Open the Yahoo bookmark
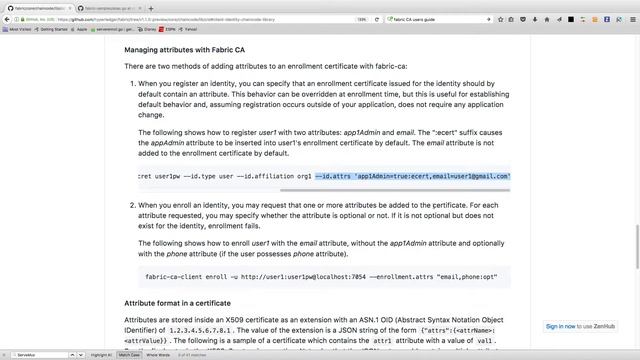The height and width of the screenshot is (360, 640). tap(188, 29)
